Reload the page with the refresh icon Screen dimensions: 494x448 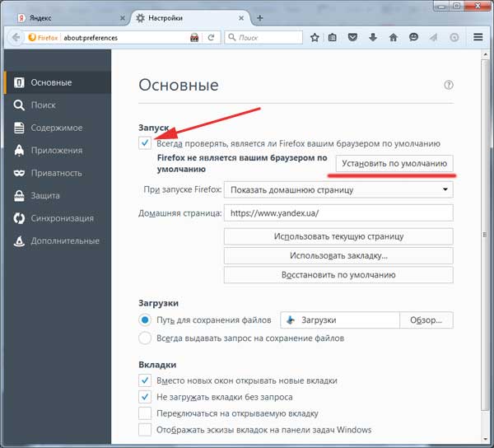[x=211, y=37]
